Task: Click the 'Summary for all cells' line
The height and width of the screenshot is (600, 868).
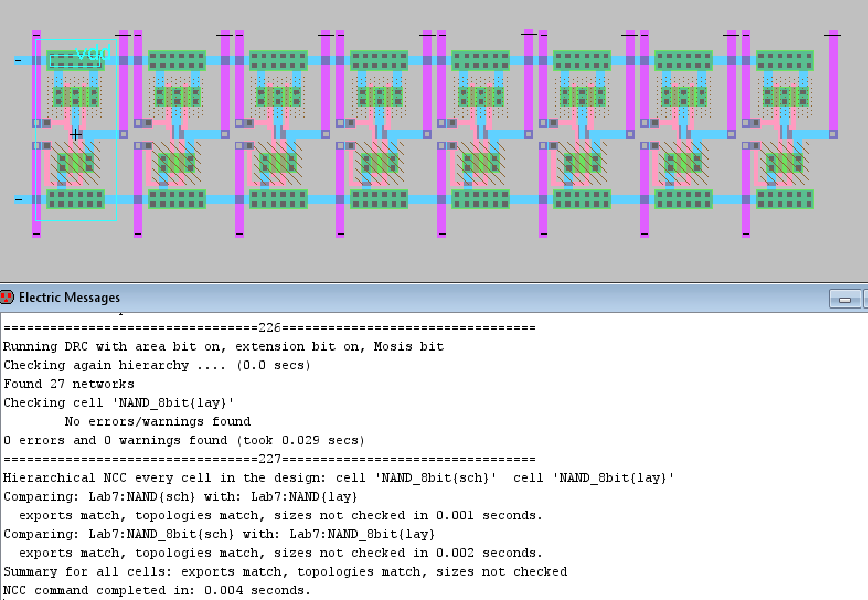Action: coord(285,571)
